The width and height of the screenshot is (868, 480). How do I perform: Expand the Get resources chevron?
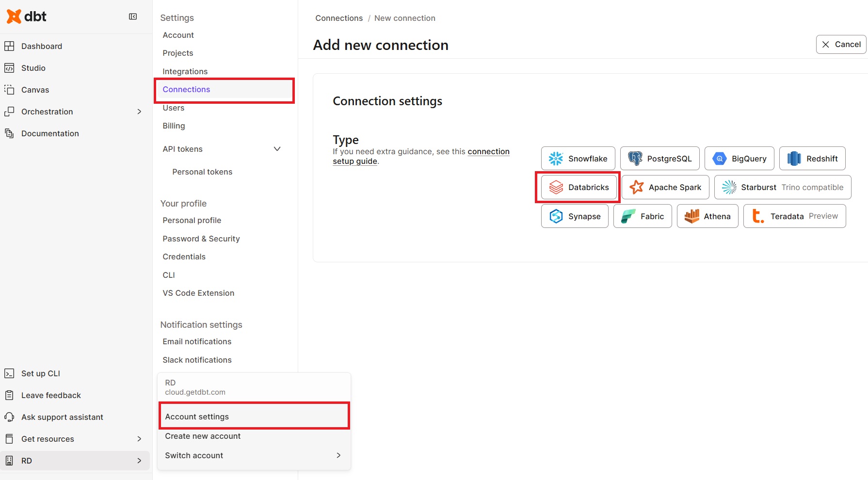click(x=139, y=439)
